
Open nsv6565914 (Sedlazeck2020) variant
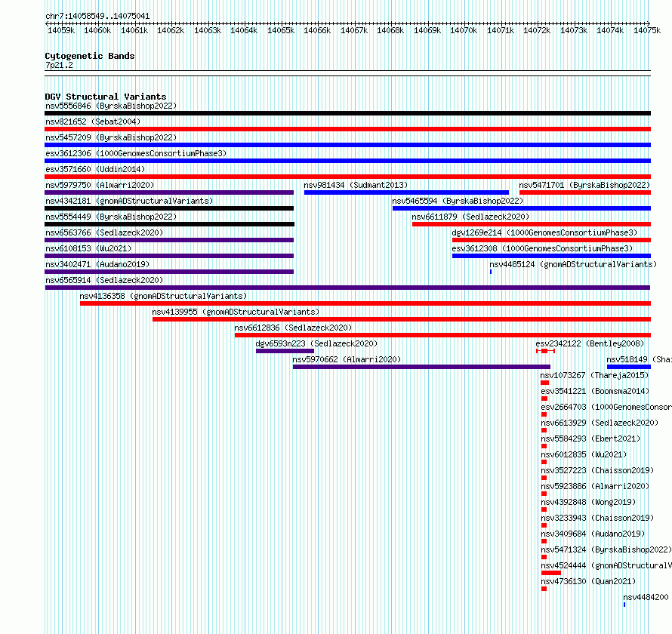tap(104, 280)
